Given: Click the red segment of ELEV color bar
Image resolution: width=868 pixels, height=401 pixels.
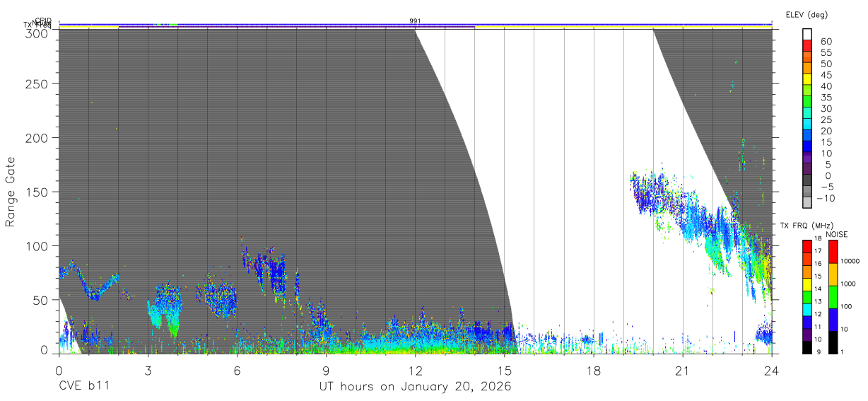Looking at the screenshot, I should pos(807,44).
